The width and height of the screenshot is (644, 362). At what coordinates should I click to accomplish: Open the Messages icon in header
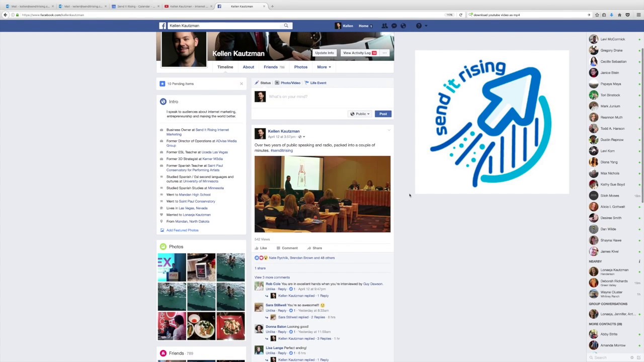[394, 26]
